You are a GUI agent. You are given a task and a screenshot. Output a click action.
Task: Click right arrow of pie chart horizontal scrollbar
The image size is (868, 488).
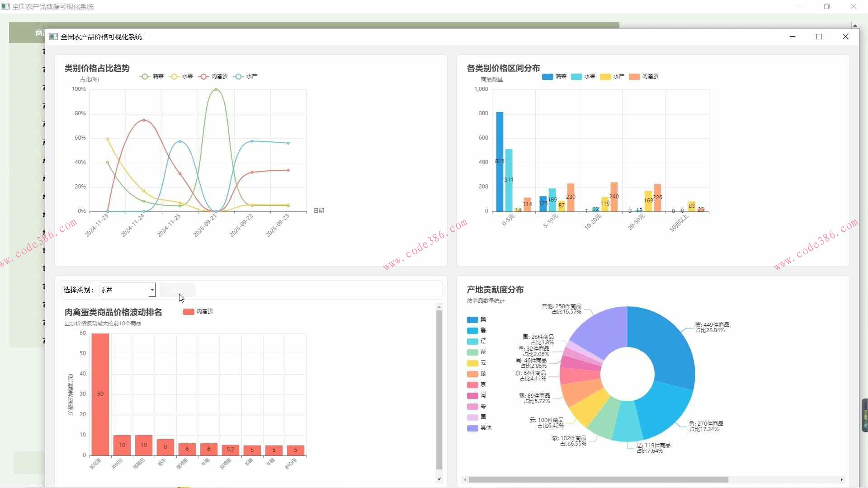841,480
